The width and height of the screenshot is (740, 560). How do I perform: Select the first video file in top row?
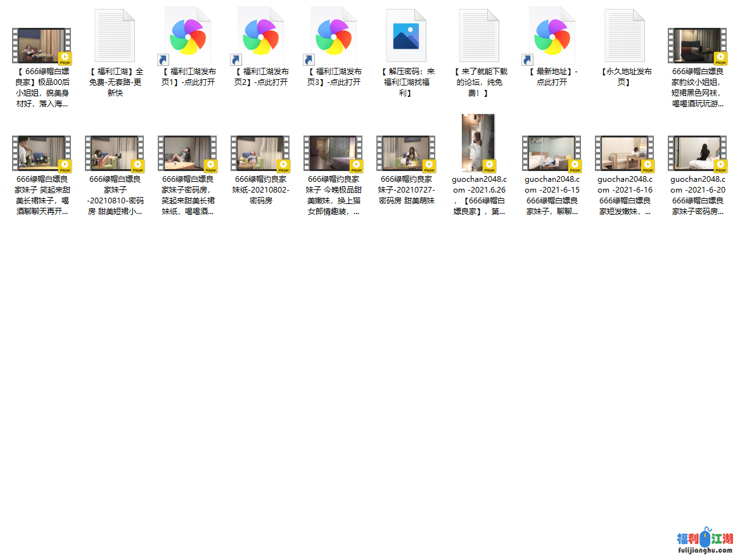point(41,46)
